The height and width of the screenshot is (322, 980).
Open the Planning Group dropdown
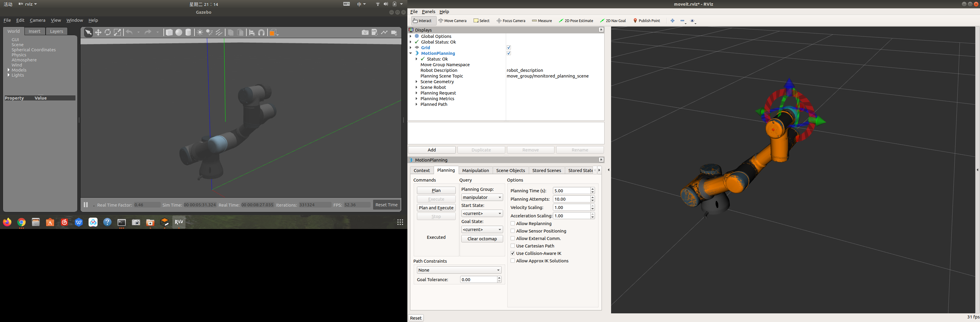coord(482,197)
